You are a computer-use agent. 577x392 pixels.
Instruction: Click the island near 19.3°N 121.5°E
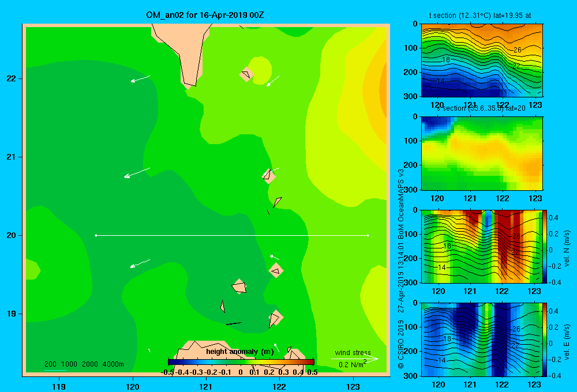tap(239, 287)
